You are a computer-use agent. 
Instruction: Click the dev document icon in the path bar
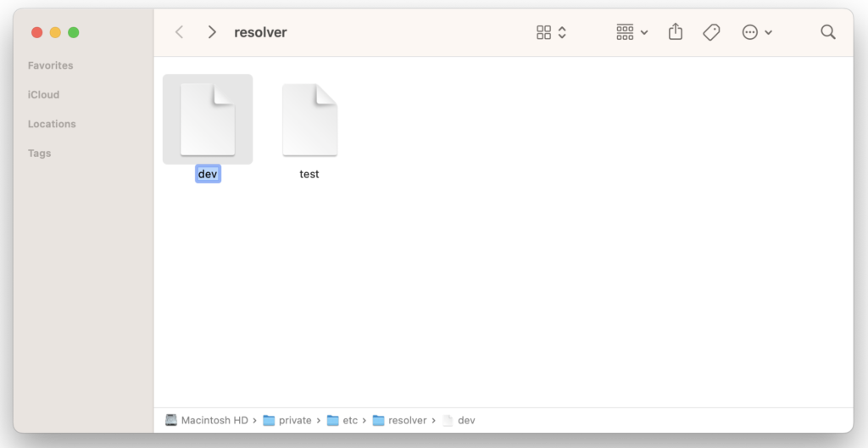(448, 420)
